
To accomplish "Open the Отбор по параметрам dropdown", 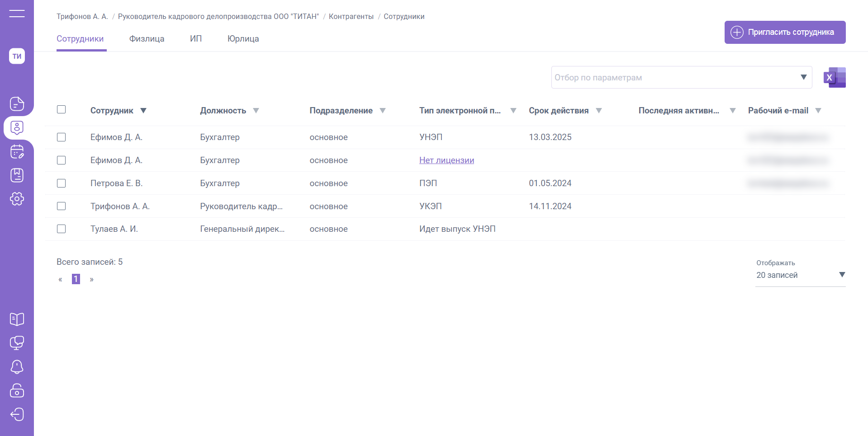I will (681, 78).
